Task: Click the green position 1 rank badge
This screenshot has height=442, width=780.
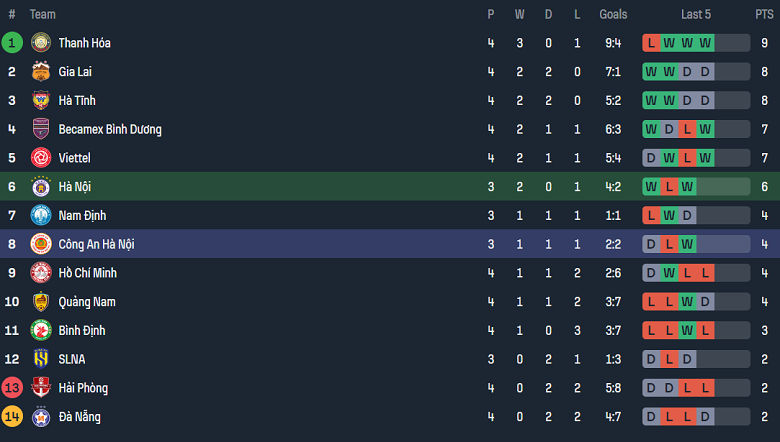Action: pos(12,43)
